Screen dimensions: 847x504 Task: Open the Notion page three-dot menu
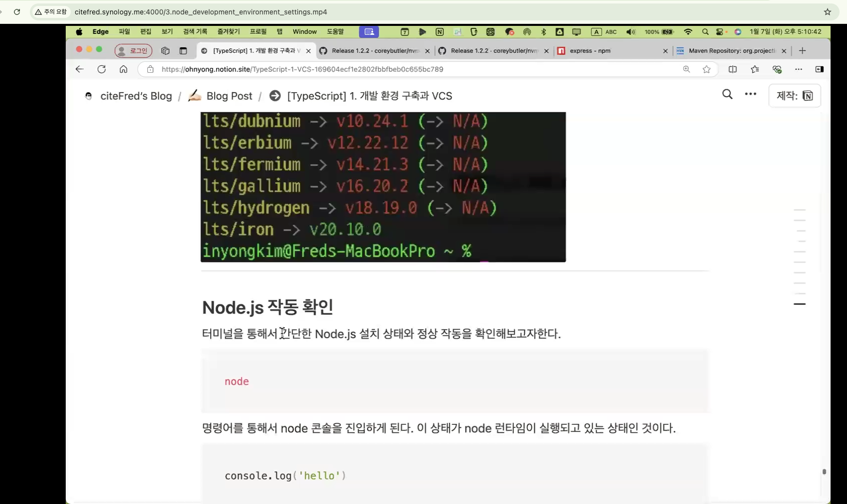(750, 94)
